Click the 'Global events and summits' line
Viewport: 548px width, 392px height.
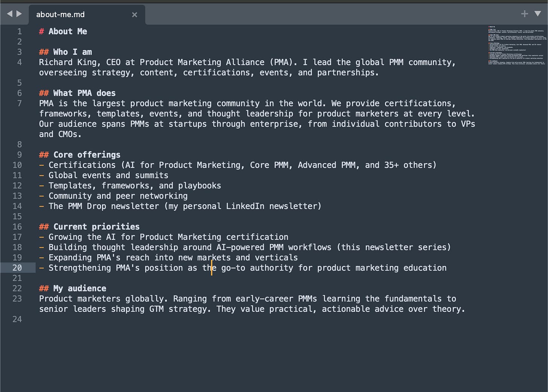104,175
